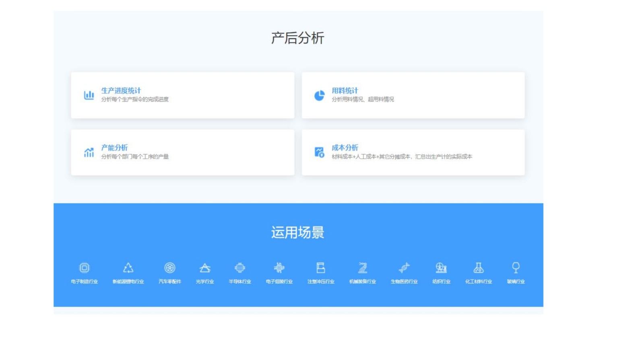644x362 pixels.
Task: Select the 光学行业 prism icon
Action: pos(205,268)
